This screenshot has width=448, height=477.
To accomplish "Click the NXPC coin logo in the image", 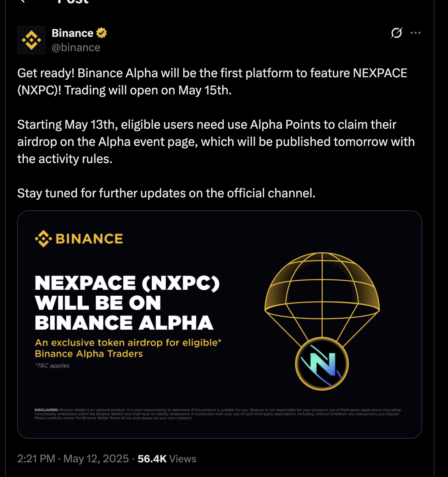I will pyautogui.click(x=322, y=364).
